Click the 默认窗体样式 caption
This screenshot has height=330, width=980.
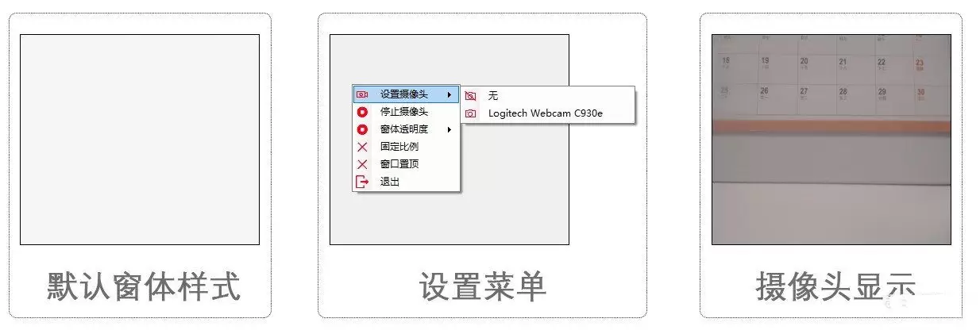click(x=143, y=286)
